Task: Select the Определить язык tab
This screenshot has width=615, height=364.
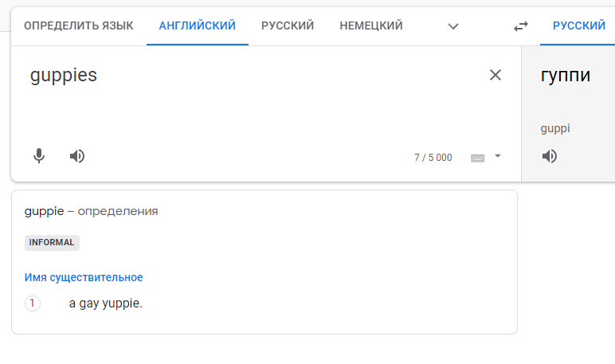Action: click(79, 26)
